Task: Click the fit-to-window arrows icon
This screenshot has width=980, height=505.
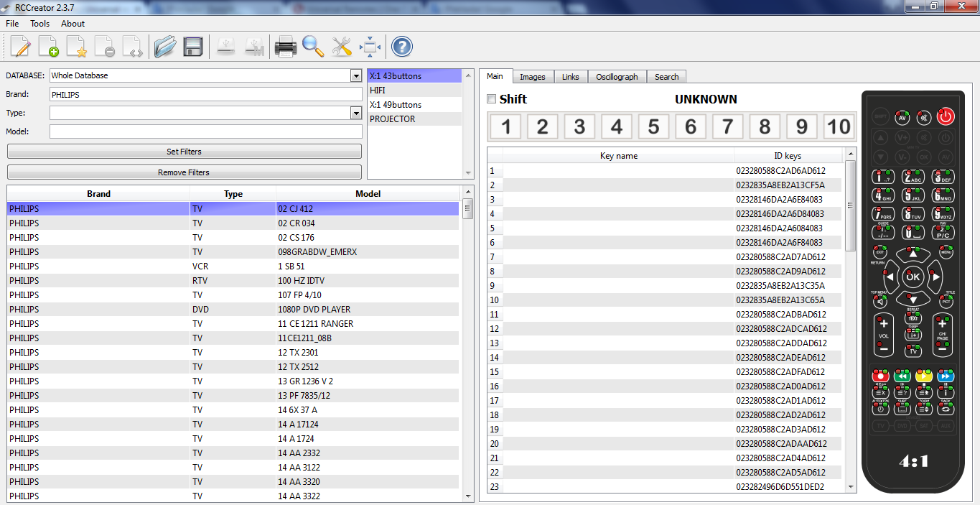Action: (x=370, y=47)
